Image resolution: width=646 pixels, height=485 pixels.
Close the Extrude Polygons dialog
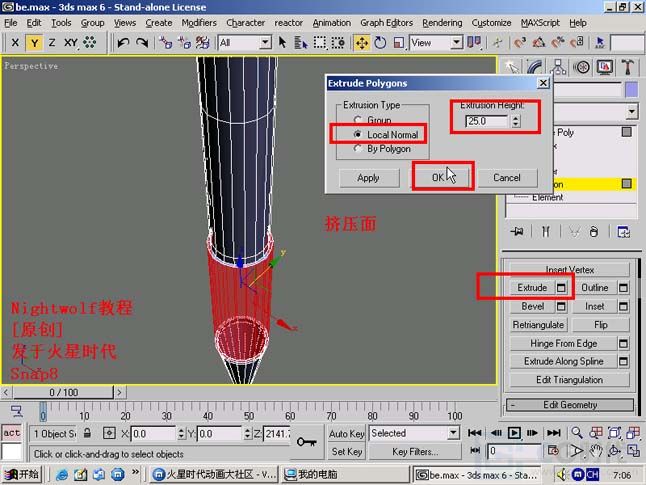(x=543, y=83)
